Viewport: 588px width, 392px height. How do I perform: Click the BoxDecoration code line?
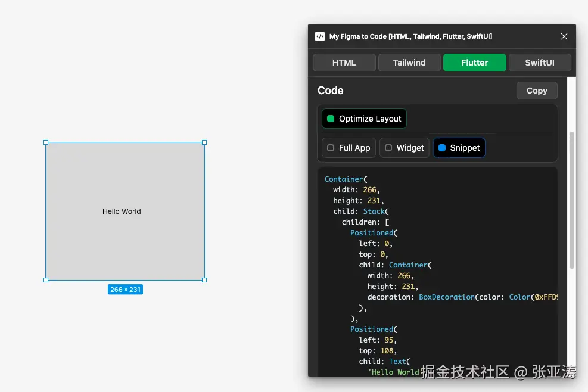[462, 297]
